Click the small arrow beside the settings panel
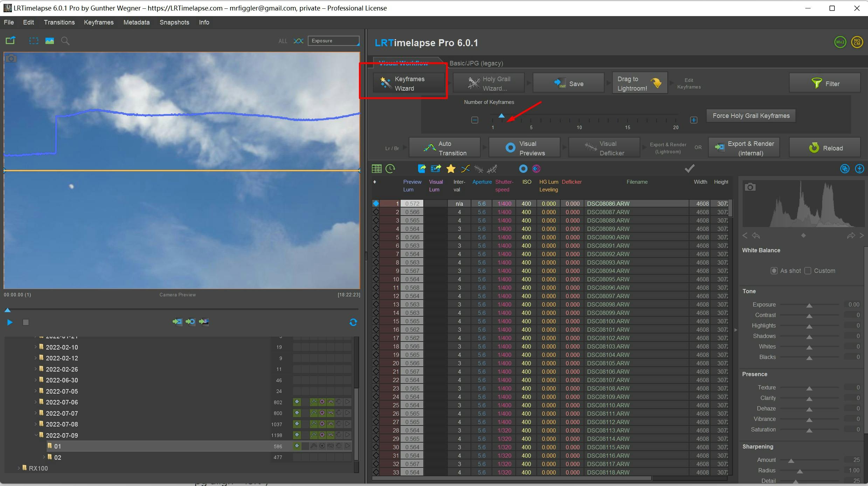Viewport: 868px width, 486px height. click(736, 330)
